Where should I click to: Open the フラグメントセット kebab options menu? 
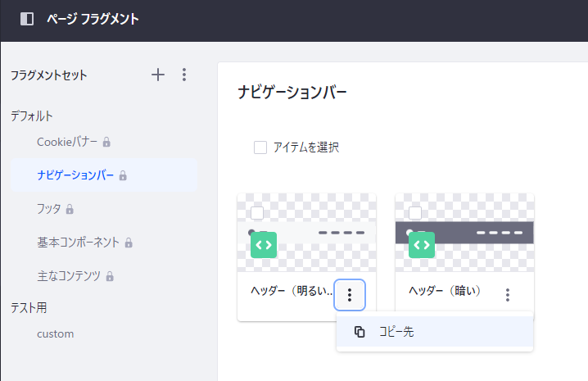184,75
